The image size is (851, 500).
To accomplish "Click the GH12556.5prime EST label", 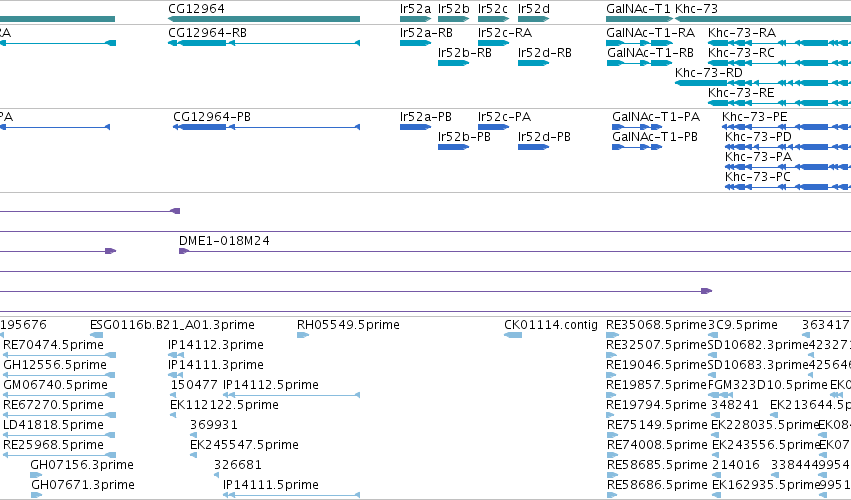I will pos(55,365).
